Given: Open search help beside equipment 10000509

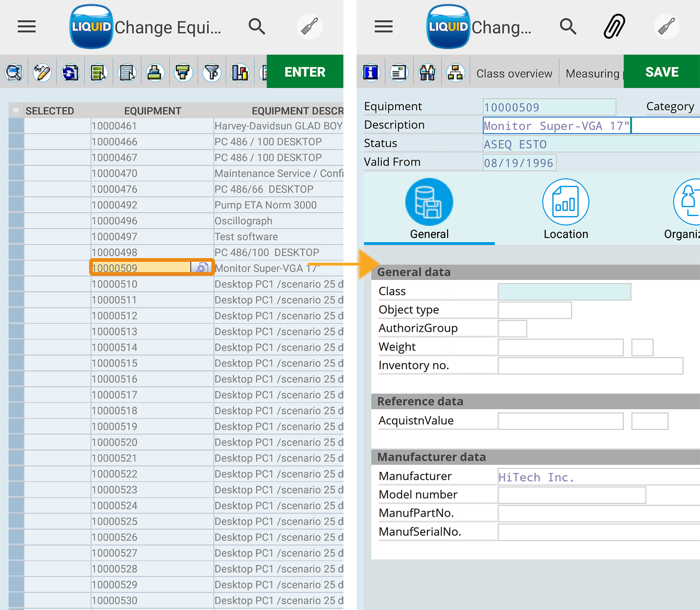Looking at the screenshot, I should pyautogui.click(x=201, y=268).
